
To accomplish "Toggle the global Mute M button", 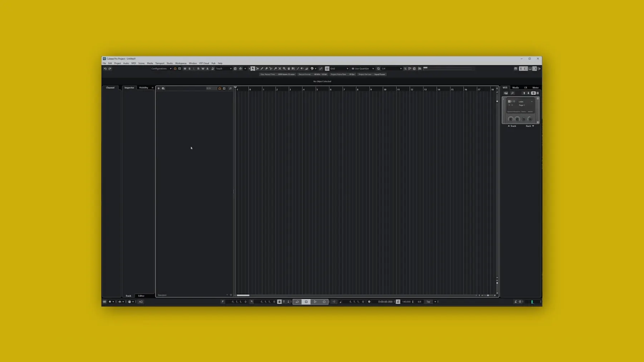I will click(x=185, y=69).
